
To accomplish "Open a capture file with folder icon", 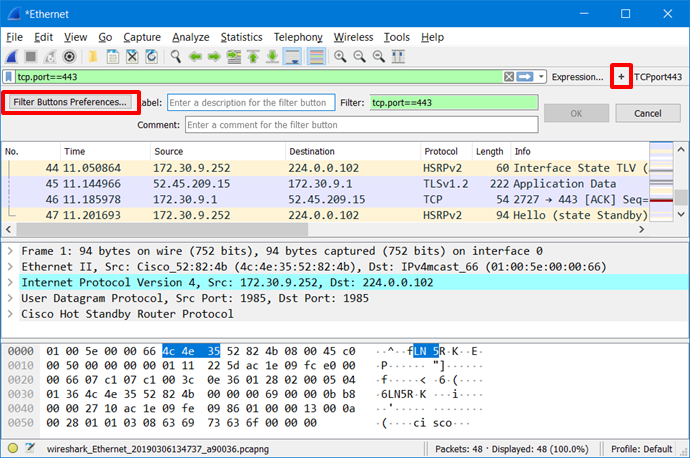I will pos(93,57).
